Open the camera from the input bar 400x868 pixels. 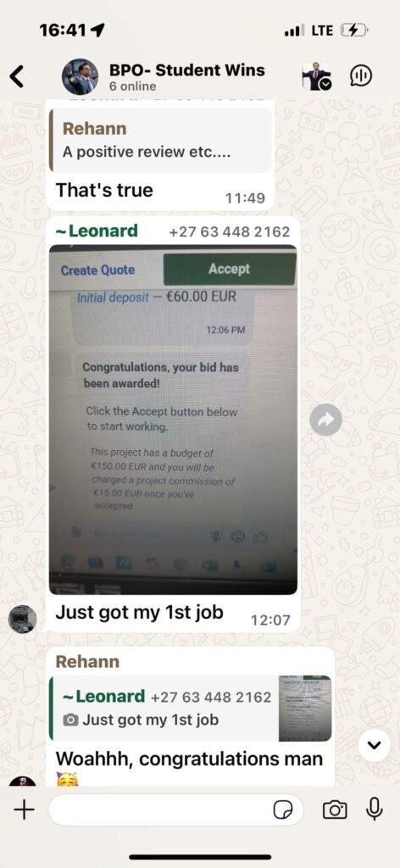pos(335,810)
